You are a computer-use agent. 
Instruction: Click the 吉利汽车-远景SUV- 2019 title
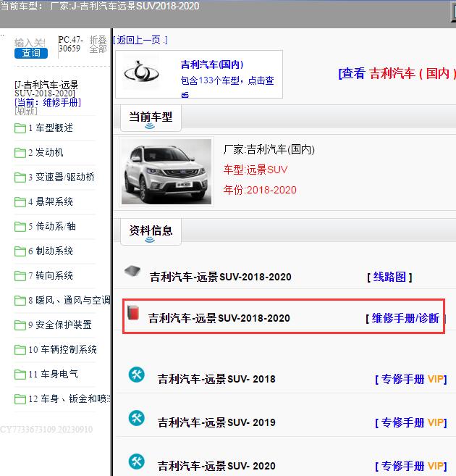click(x=216, y=422)
